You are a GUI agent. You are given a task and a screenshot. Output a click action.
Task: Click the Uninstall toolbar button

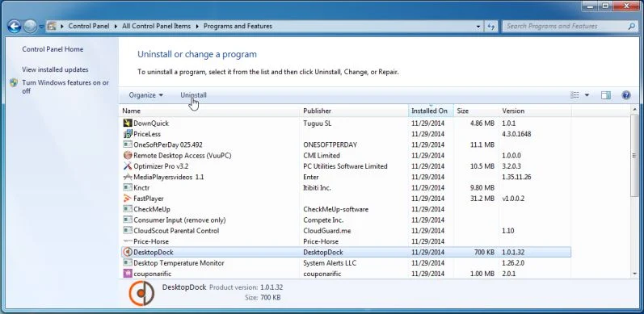(x=193, y=95)
